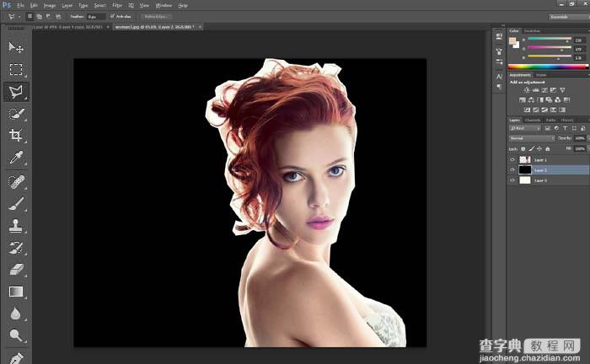This screenshot has width=590, height=364.
Task: Open the Image menu
Action: (50, 6)
